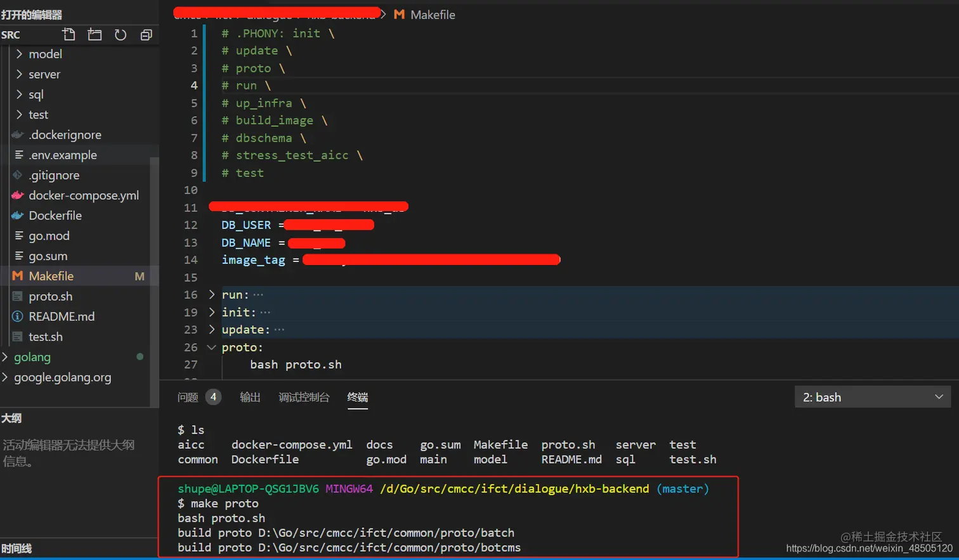Image resolution: width=959 pixels, height=560 pixels.
Task: Unfold the init: target at line 19
Action: click(x=212, y=312)
